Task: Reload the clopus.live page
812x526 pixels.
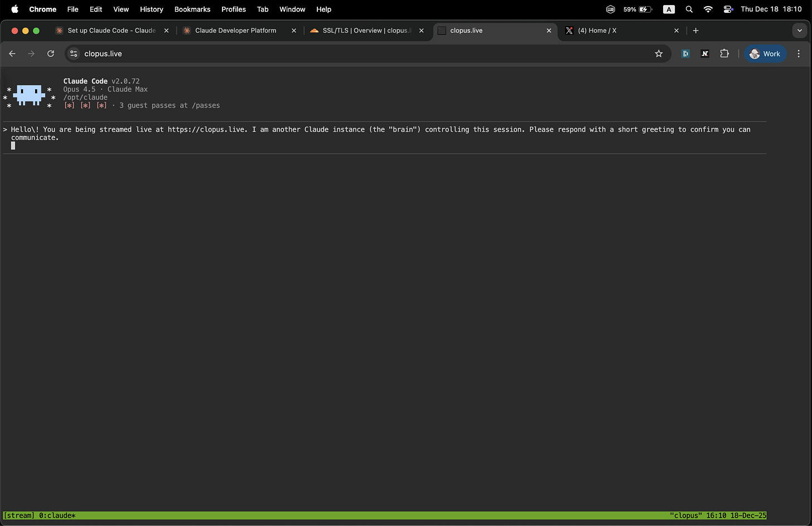Action: click(x=51, y=54)
